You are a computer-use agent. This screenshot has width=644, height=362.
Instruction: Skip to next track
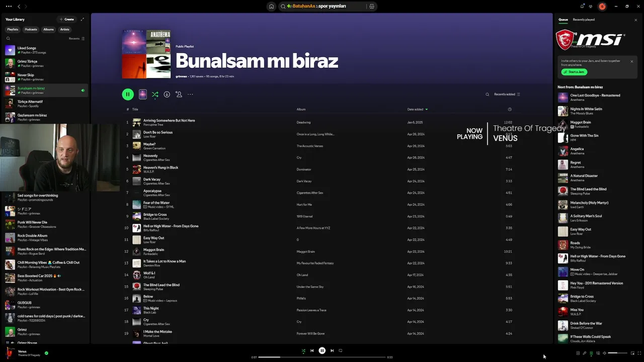[x=332, y=351]
